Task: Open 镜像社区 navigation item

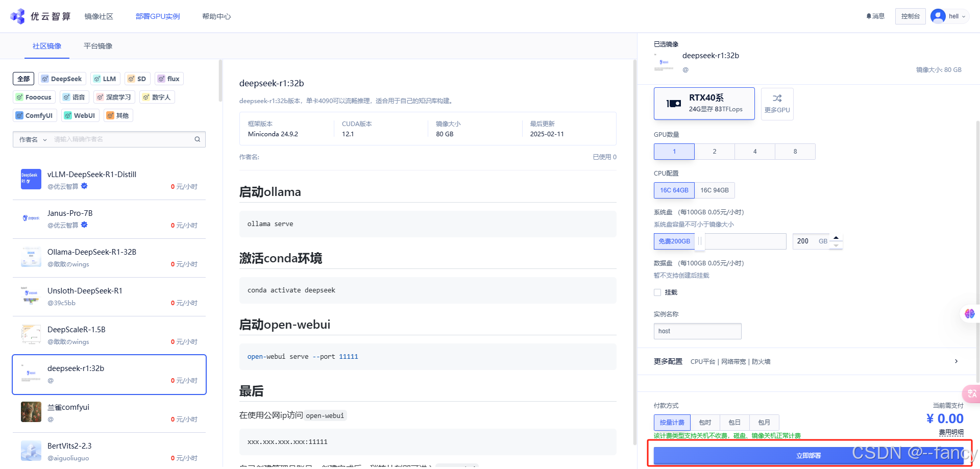Action: (x=99, y=16)
